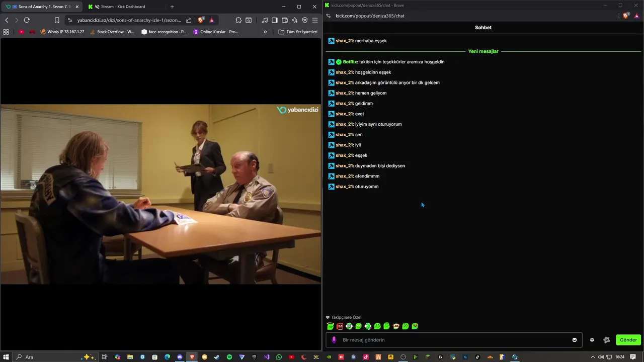Click the message 'oturuyomm'
The image size is (644, 362).
(367, 187)
